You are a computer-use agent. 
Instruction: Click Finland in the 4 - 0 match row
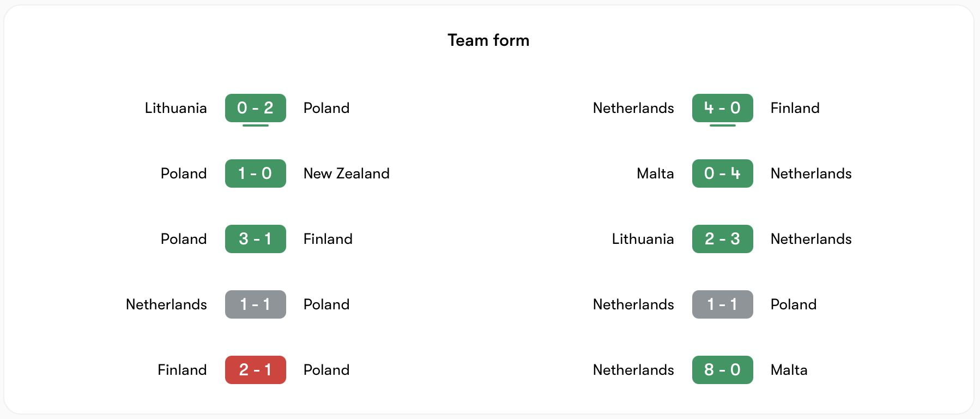click(x=795, y=108)
